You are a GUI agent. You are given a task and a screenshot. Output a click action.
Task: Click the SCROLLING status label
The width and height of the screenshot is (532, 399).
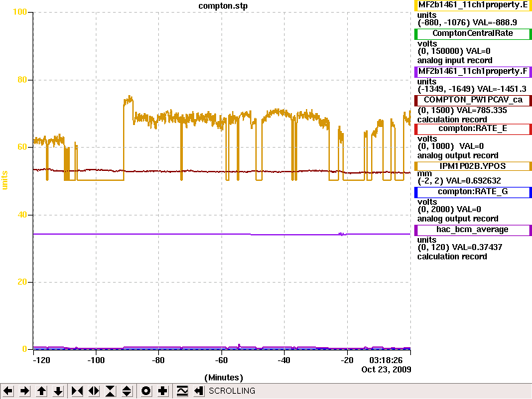coord(232,391)
